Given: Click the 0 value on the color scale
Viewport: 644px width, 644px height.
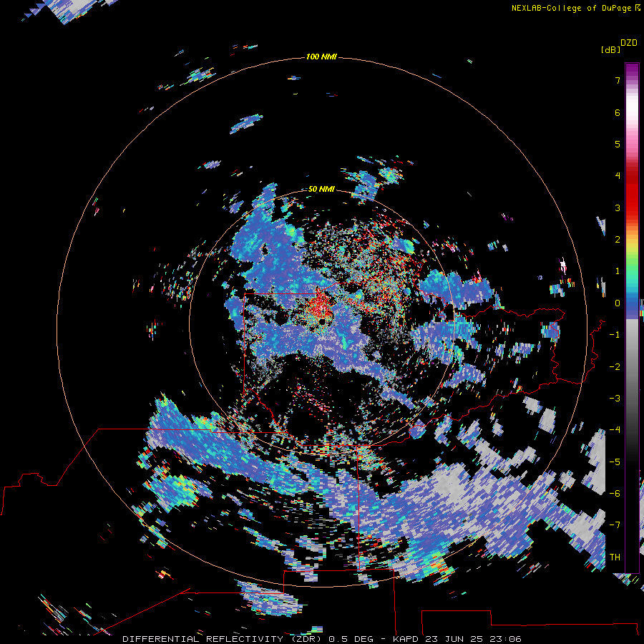Looking at the screenshot, I should click(x=618, y=303).
